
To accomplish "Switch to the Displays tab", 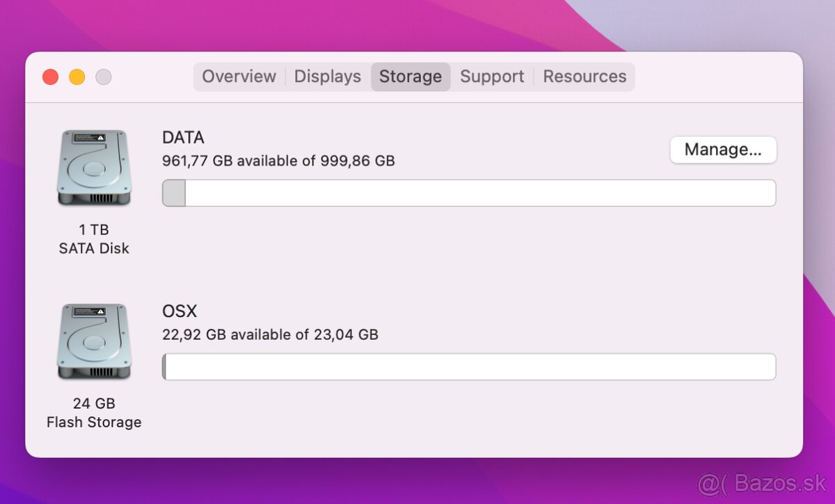I will click(x=328, y=76).
